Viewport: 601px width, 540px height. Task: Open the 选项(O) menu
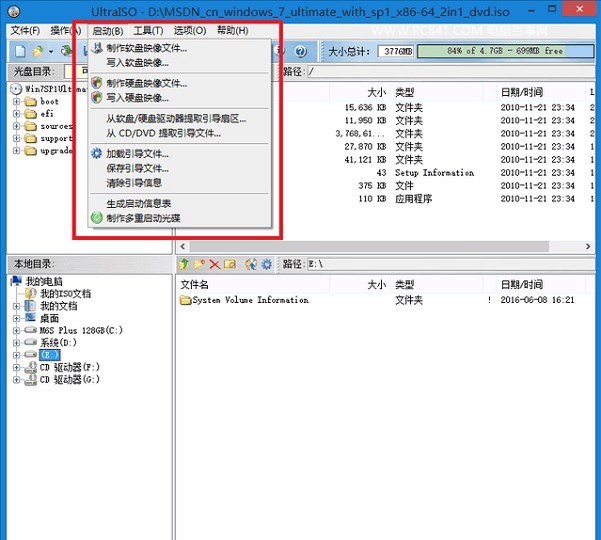tap(190, 30)
